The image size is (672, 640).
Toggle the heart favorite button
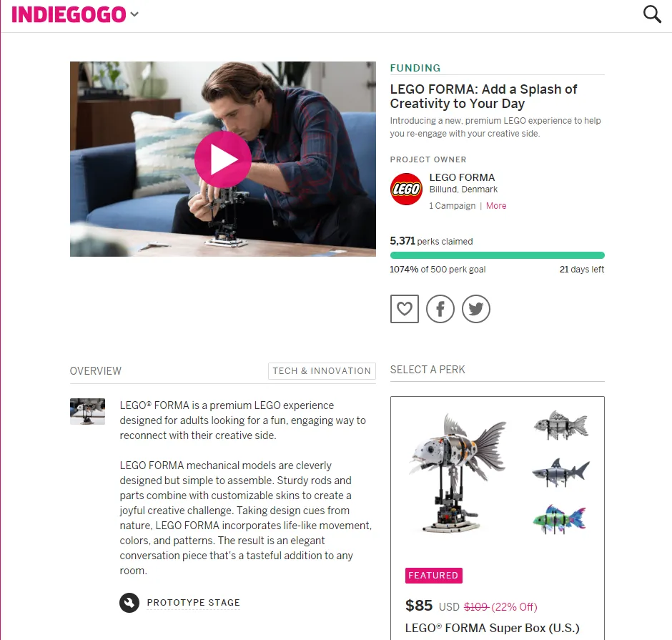click(x=404, y=309)
